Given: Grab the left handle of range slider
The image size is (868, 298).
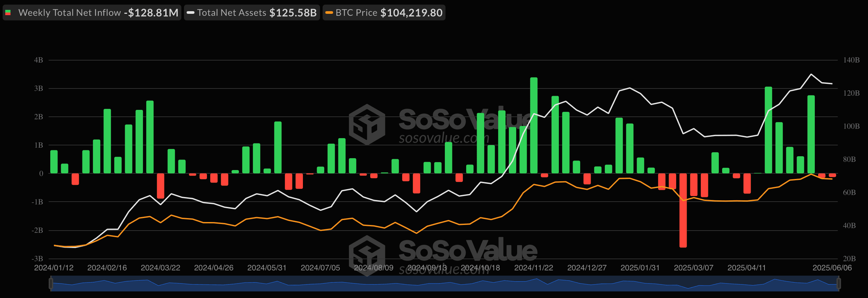Looking at the screenshot, I should pyautogui.click(x=51, y=284).
